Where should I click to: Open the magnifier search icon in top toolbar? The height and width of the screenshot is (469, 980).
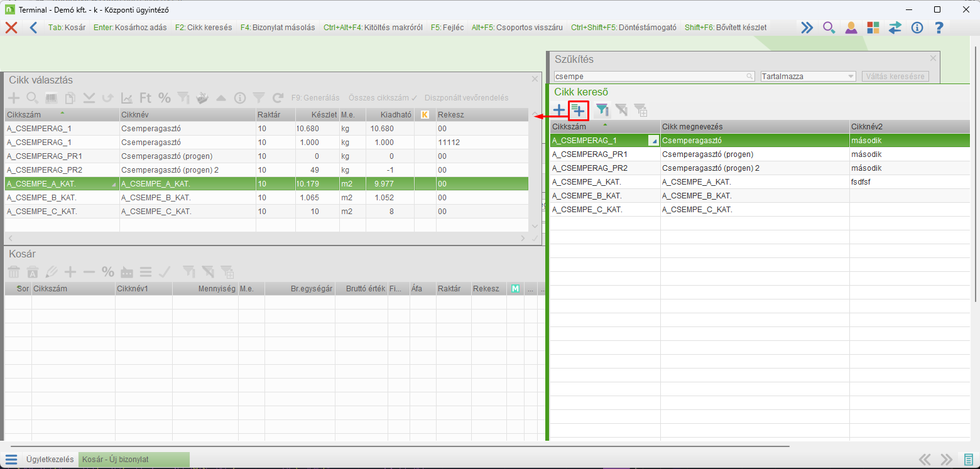click(x=829, y=28)
